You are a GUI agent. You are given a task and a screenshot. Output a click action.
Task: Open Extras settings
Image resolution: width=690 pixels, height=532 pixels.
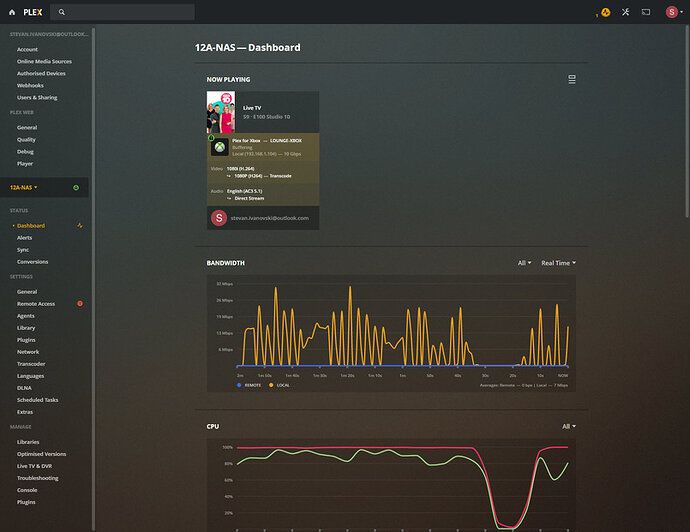point(25,412)
